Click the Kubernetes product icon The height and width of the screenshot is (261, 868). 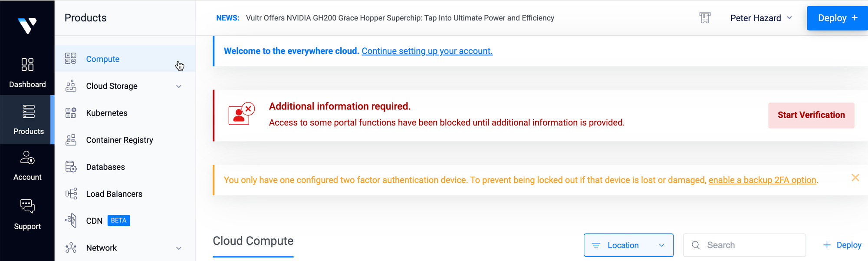pyautogui.click(x=71, y=113)
